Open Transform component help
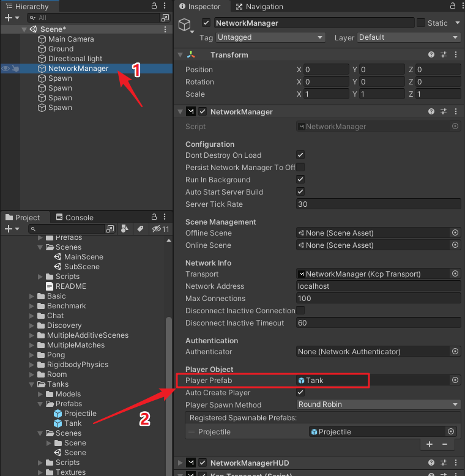 (x=431, y=54)
